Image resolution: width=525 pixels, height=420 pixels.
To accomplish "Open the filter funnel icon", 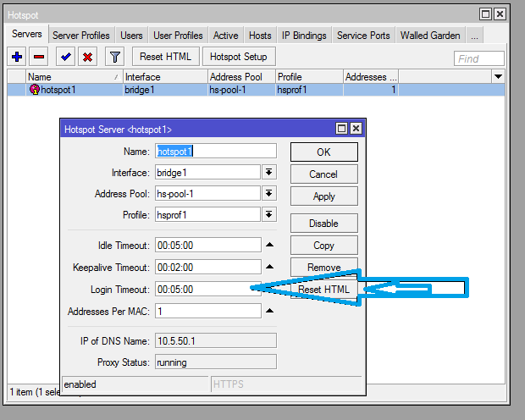I will (x=115, y=57).
